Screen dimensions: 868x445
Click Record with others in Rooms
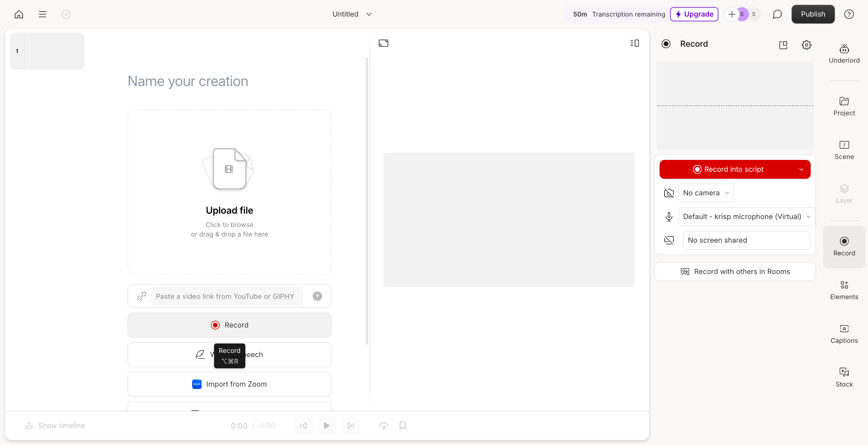click(x=735, y=272)
